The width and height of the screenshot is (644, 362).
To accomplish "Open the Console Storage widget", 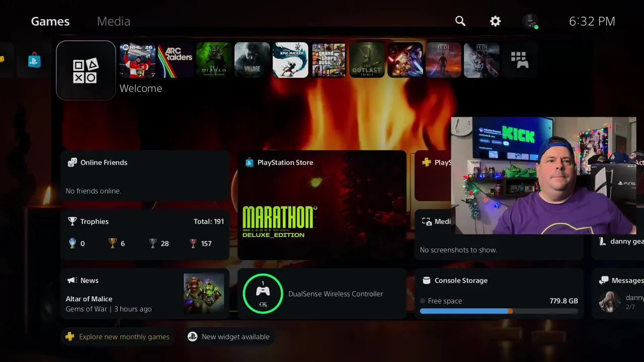I will click(499, 294).
